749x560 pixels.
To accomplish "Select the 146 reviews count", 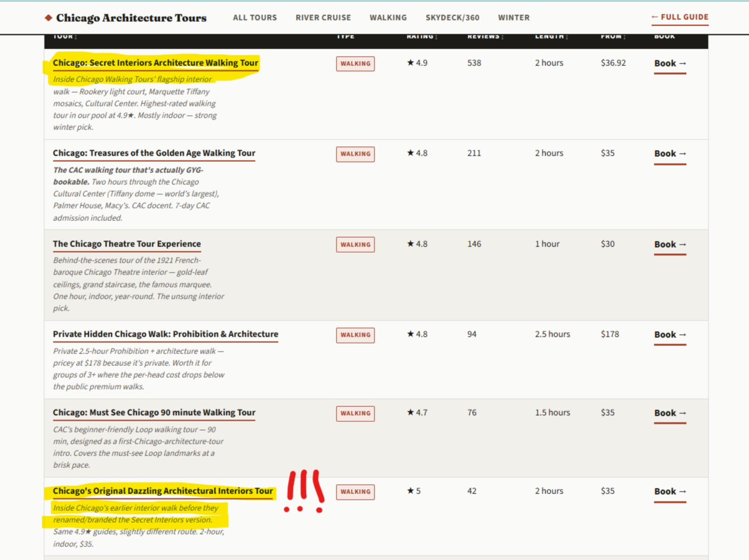I will (475, 244).
